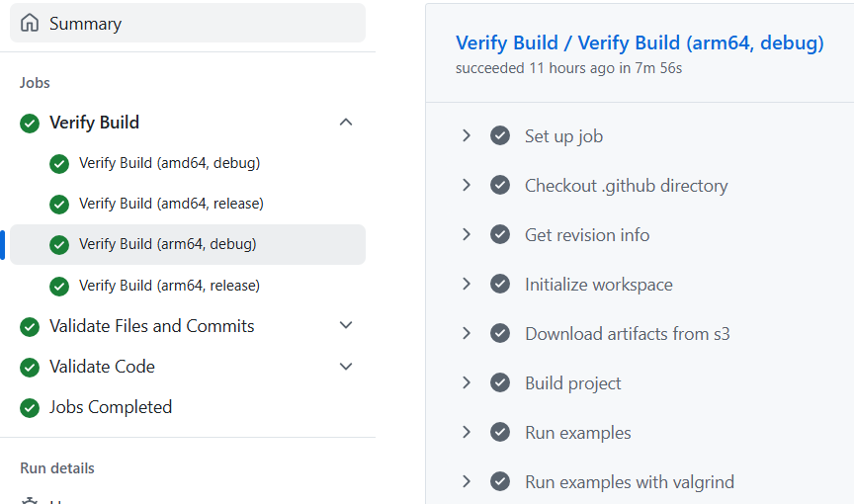
Task: Open the Summary page
Action: [85, 23]
